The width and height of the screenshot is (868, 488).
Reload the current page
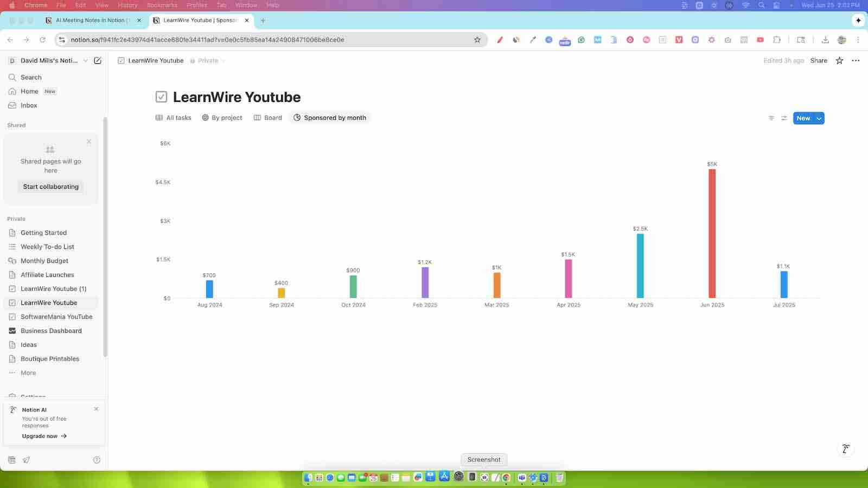42,40
